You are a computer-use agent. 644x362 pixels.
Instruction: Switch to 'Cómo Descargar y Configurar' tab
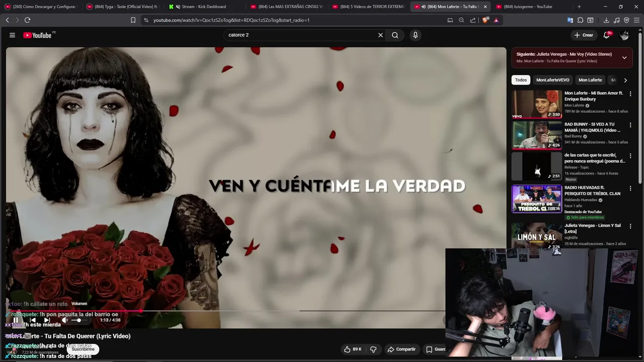40,7
